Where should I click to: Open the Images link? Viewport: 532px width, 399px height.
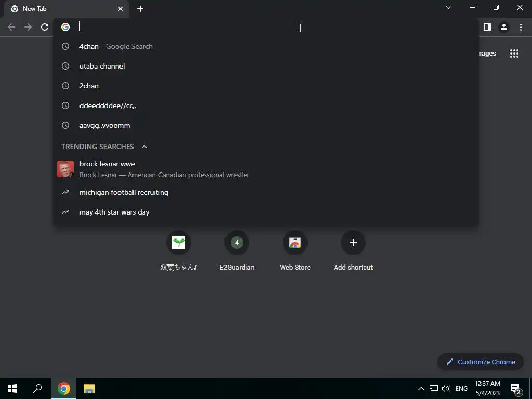tap(487, 54)
